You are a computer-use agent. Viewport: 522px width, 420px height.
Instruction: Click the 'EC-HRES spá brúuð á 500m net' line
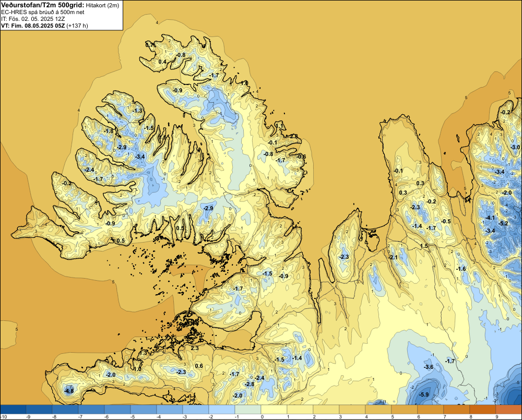pos(43,12)
